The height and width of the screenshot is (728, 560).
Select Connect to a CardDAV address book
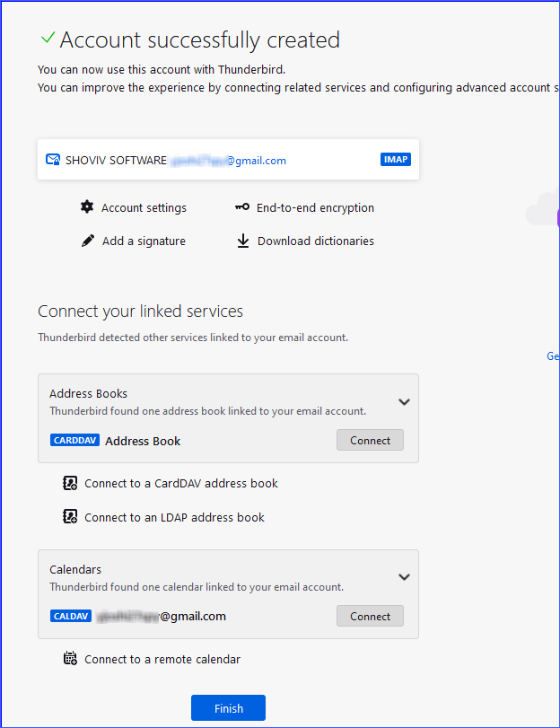[x=181, y=483]
